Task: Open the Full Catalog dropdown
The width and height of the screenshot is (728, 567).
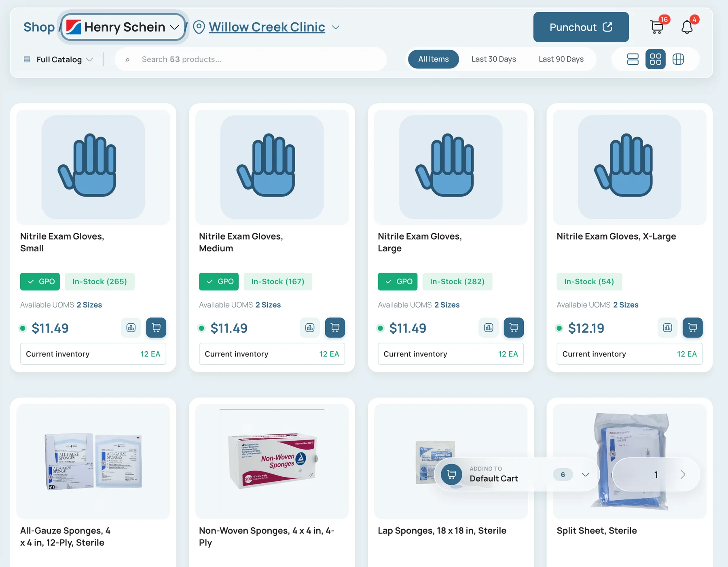Action: 59,59
